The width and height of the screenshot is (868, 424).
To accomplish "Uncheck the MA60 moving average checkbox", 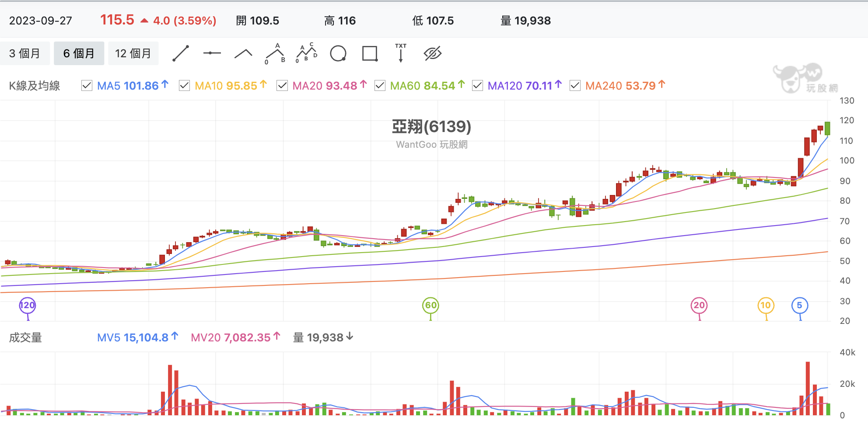I will (380, 86).
